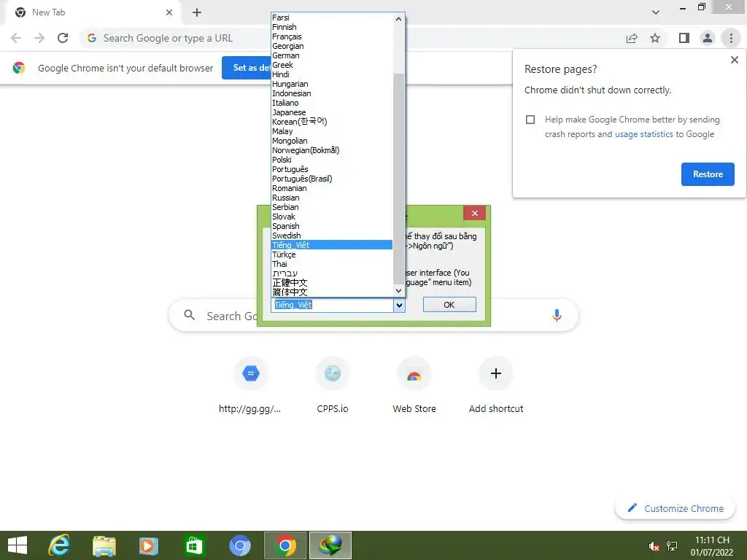This screenshot has width=747, height=560.
Task: Open Chrome three-dot menu
Action: (731, 38)
